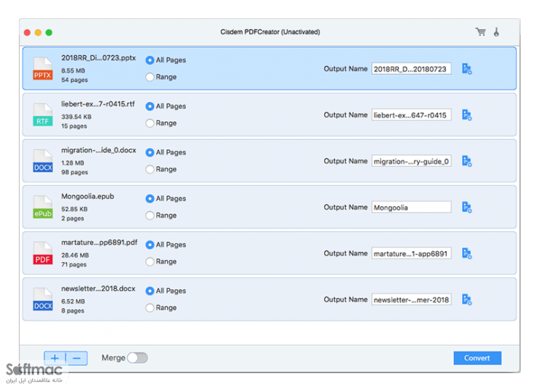The image size is (539, 392).
Task: Open output settings icon for liebert rtf row
Action: pyautogui.click(x=467, y=115)
